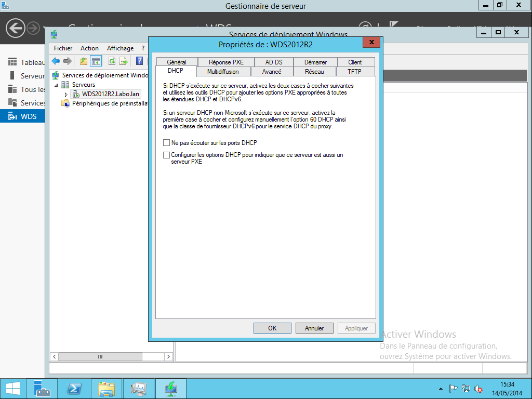
Task: Launch PowerShell from the taskbar
Action: (x=74, y=389)
